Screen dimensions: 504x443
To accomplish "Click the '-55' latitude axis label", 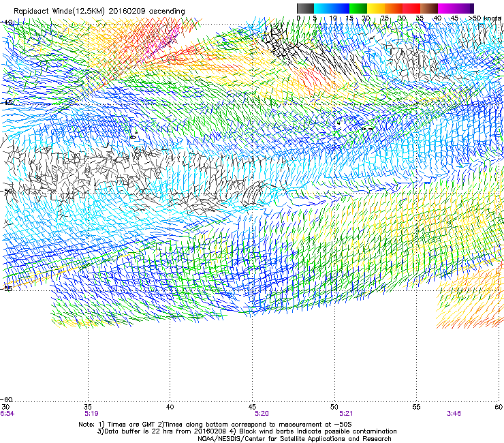I will 7,288.
